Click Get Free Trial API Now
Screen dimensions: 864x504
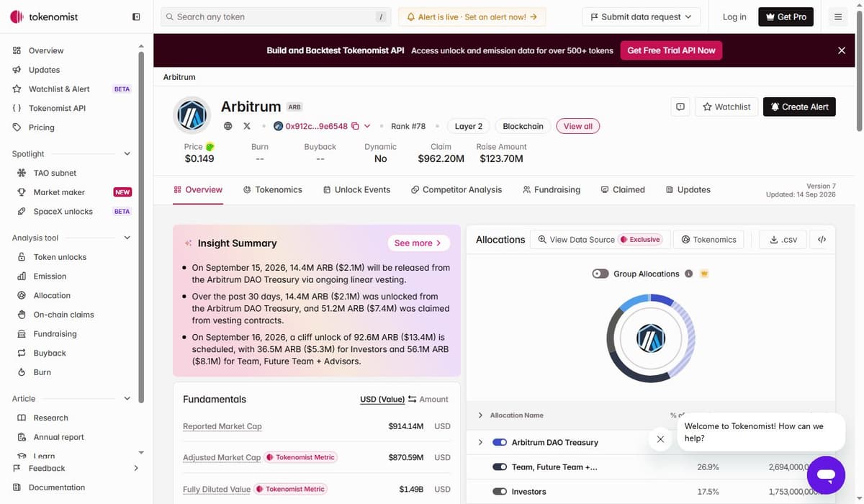671,50
